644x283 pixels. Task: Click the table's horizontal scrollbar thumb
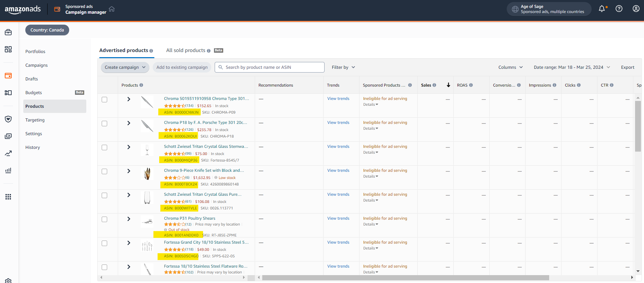coord(406,278)
